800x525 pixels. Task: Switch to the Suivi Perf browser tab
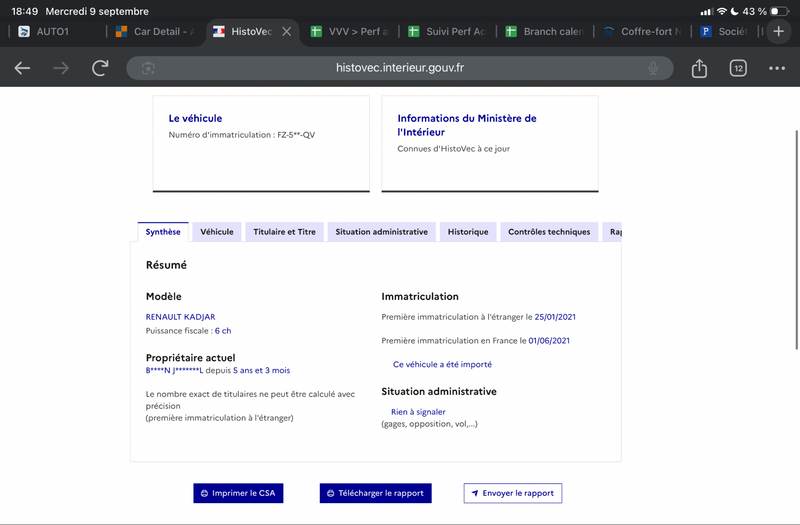point(447,32)
